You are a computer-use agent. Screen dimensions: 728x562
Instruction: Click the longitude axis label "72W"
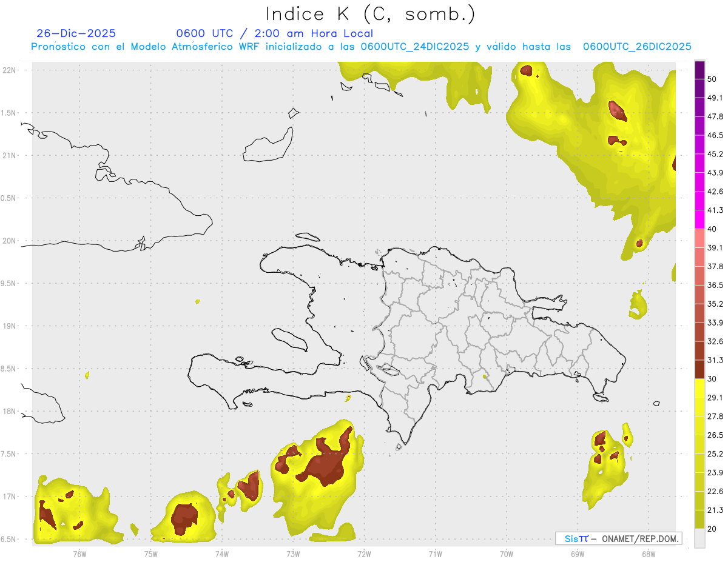tap(364, 554)
